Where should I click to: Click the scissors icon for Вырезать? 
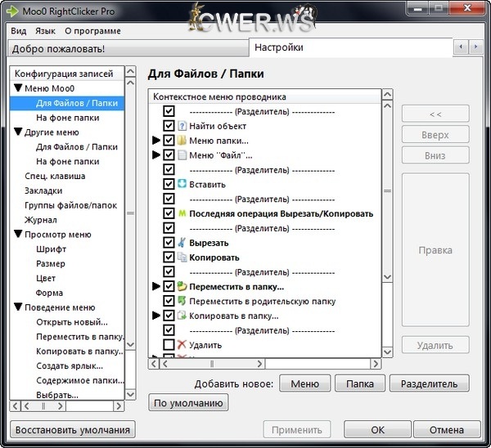coord(182,243)
